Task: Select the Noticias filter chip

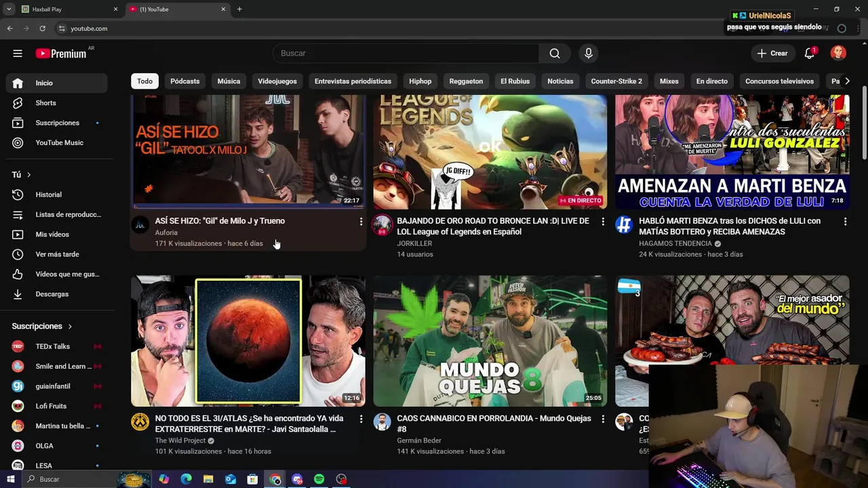Action: coord(560,81)
